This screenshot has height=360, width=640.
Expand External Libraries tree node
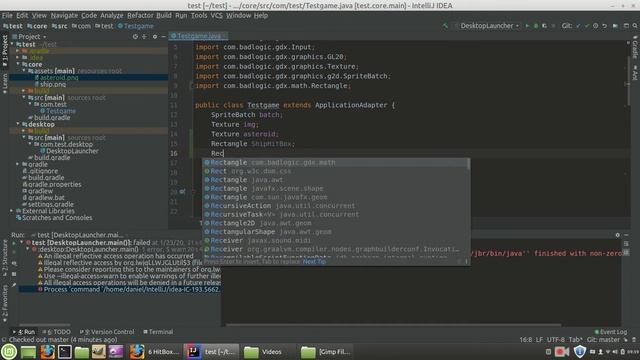pos(12,211)
